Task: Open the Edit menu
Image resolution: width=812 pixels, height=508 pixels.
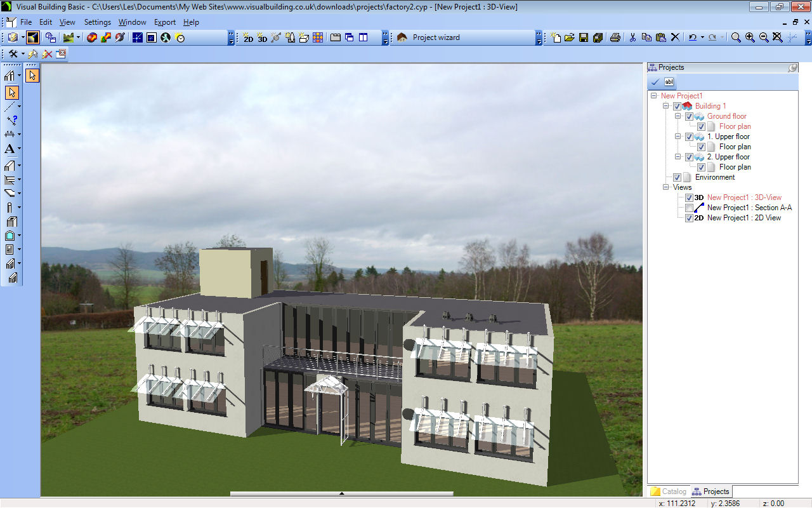Action: [x=46, y=22]
